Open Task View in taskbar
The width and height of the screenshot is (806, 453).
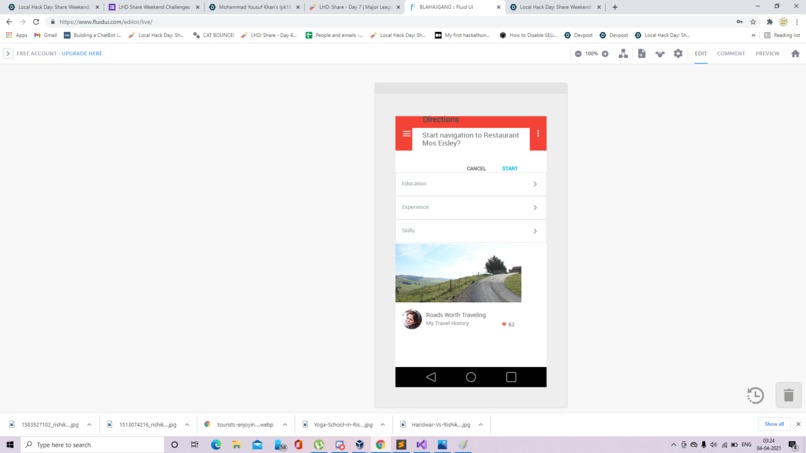pos(194,445)
